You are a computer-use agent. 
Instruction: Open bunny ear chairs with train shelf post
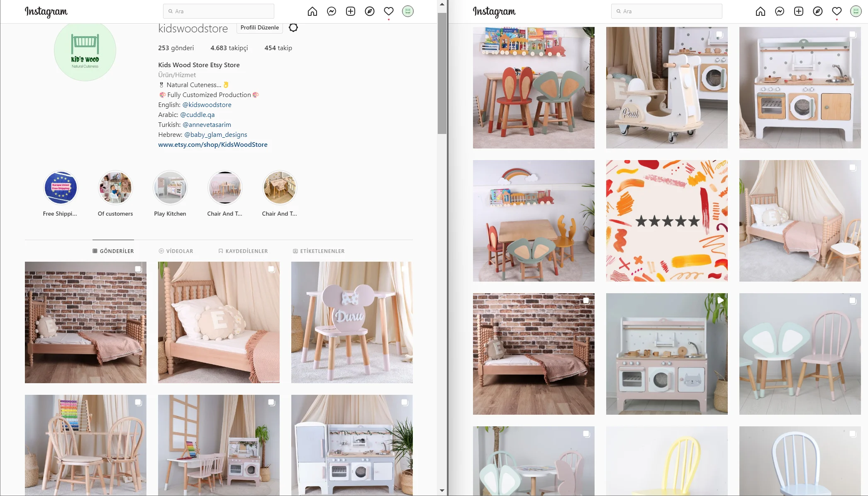(534, 88)
